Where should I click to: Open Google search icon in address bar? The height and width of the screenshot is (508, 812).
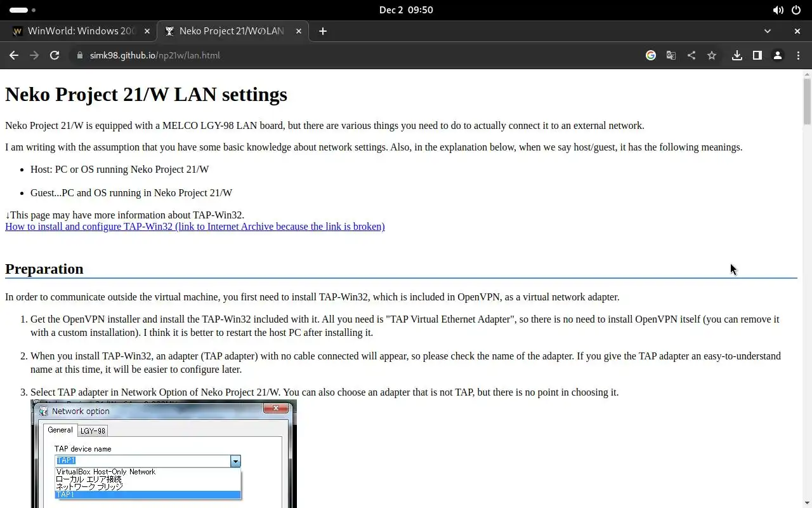point(651,55)
